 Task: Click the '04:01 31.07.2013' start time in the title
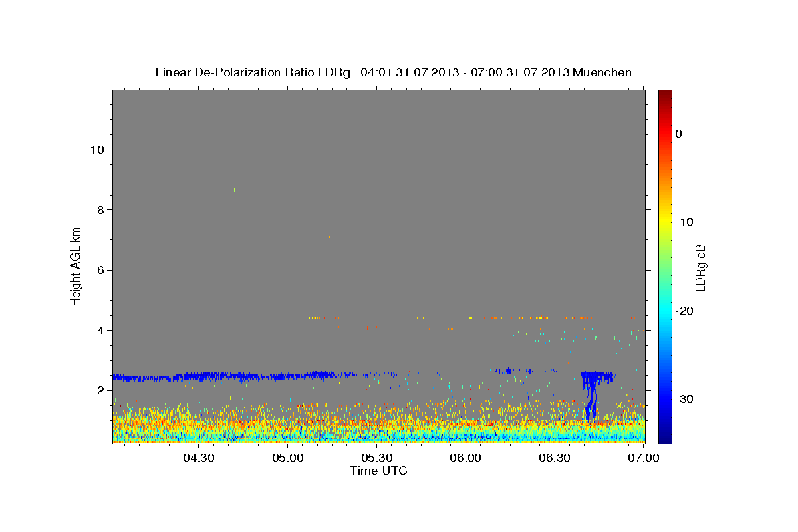pos(410,72)
